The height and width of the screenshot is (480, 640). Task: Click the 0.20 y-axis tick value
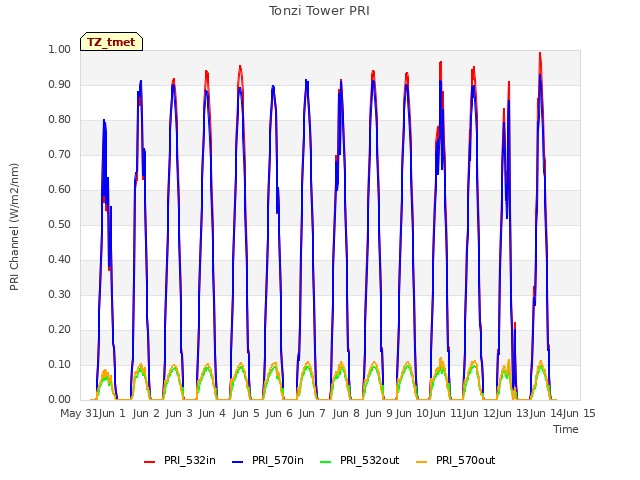coord(60,329)
